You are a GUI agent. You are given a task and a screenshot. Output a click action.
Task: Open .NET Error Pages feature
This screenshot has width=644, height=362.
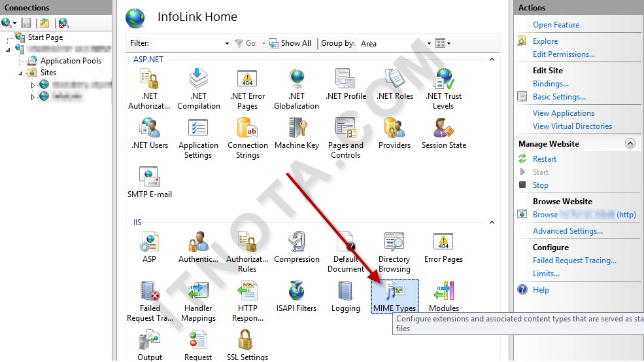click(x=247, y=89)
